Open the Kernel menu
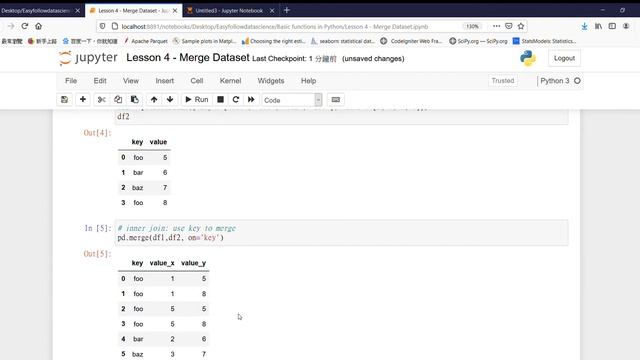This screenshot has height=360, width=640. point(230,81)
